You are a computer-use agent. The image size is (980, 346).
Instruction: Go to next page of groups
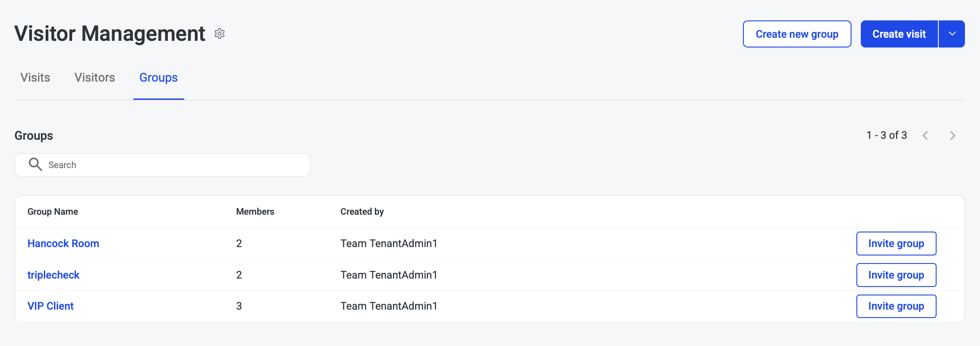[x=953, y=136]
